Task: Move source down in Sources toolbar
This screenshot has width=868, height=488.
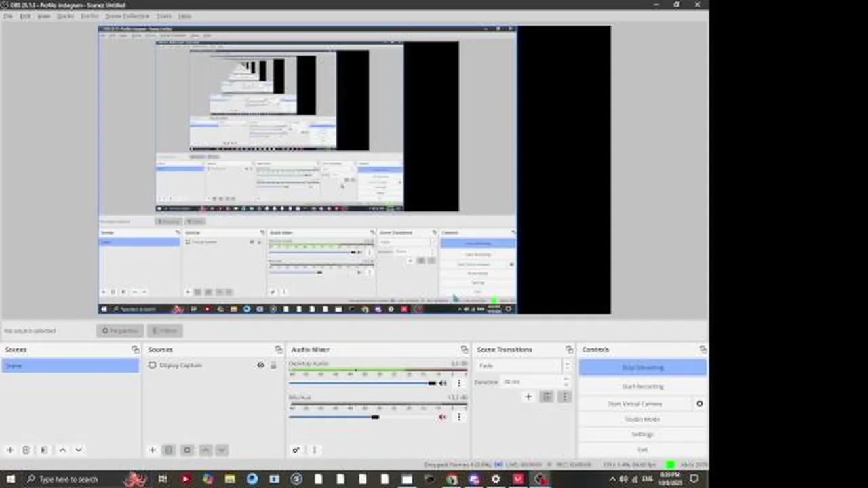Action: [222, 450]
